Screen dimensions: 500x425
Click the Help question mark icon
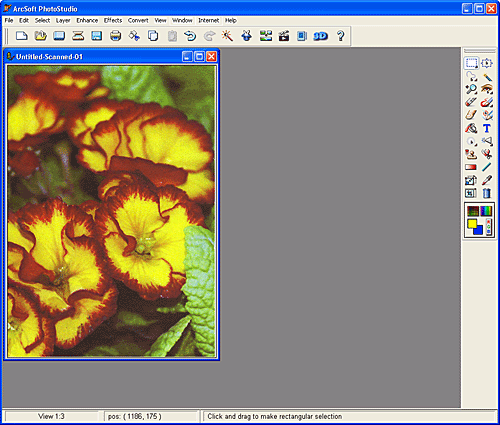pos(340,36)
